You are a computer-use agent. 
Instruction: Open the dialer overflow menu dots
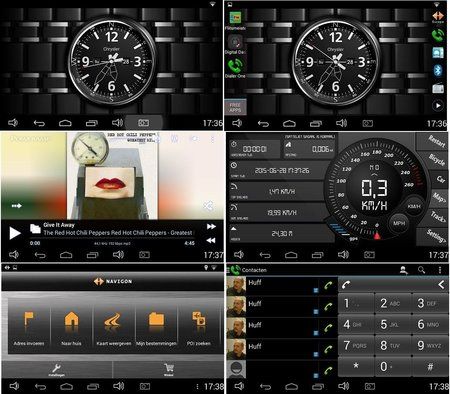[440, 270]
